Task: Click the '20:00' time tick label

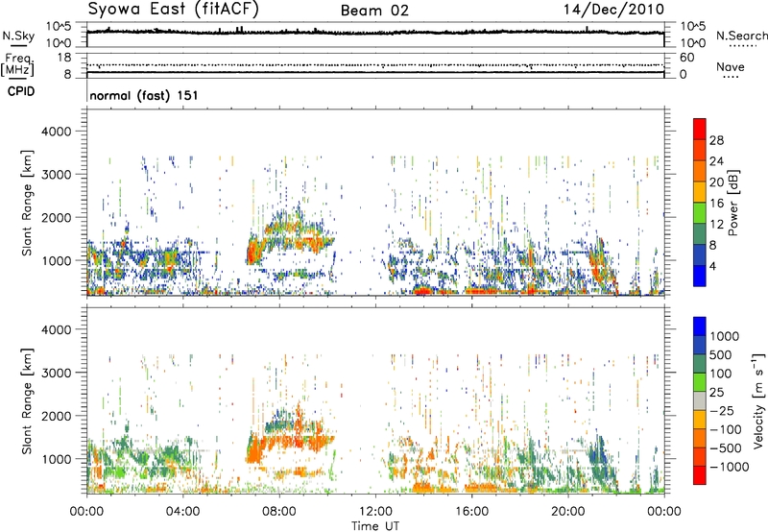Action: click(567, 512)
